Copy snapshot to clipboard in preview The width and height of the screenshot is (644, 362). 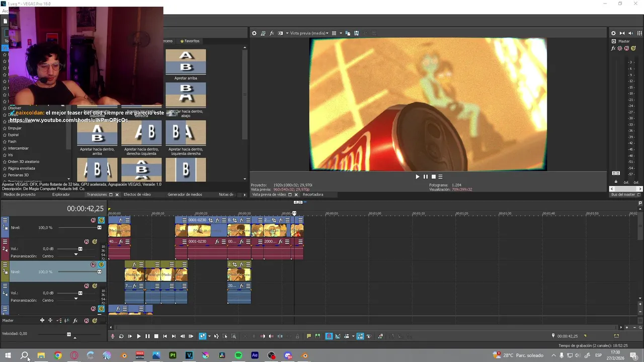pyautogui.click(x=348, y=33)
